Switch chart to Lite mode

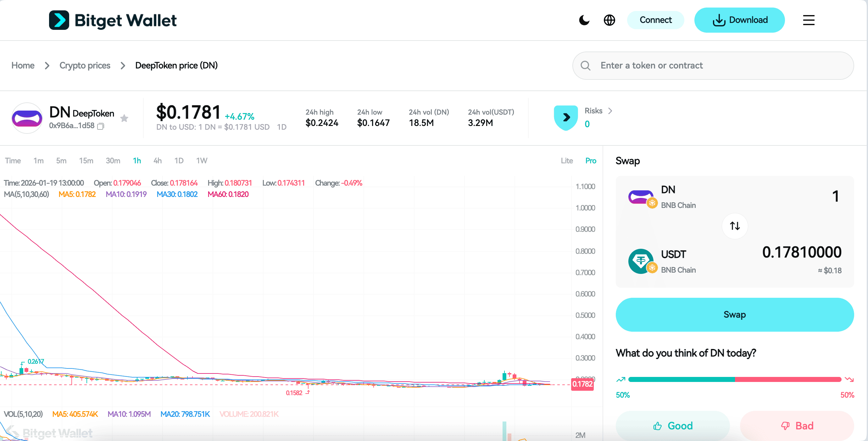(x=567, y=161)
